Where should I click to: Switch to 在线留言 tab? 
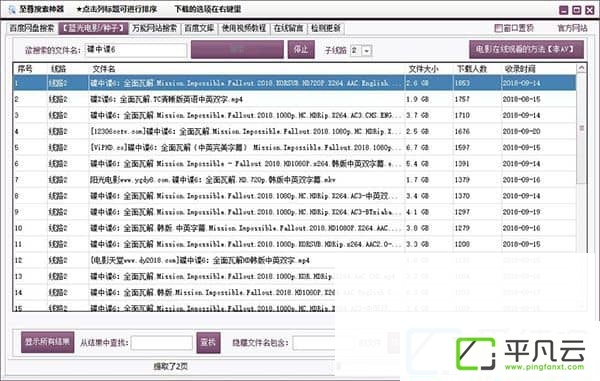coord(289,28)
